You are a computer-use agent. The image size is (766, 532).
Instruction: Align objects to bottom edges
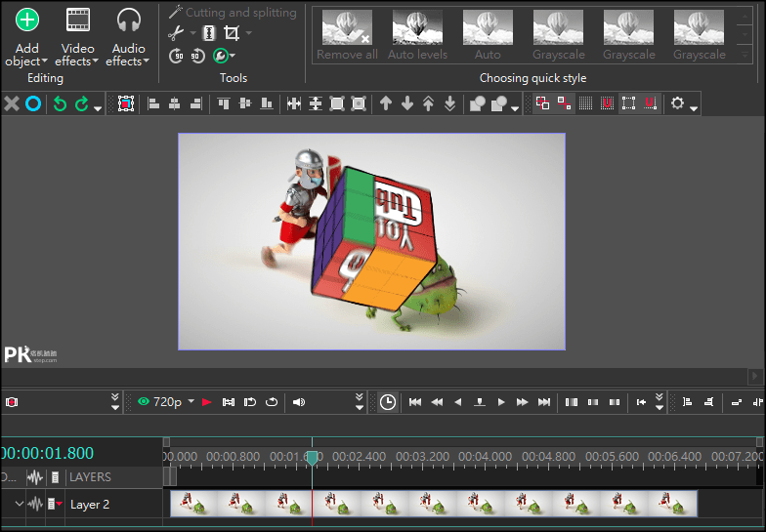(x=267, y=103)
